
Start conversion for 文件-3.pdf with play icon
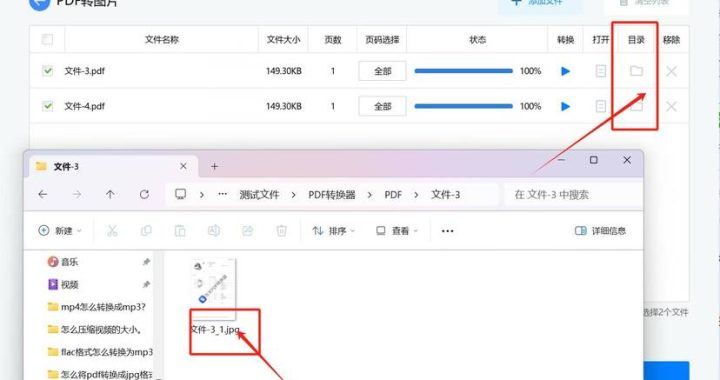pyautogui.click(x=566, y=71)
